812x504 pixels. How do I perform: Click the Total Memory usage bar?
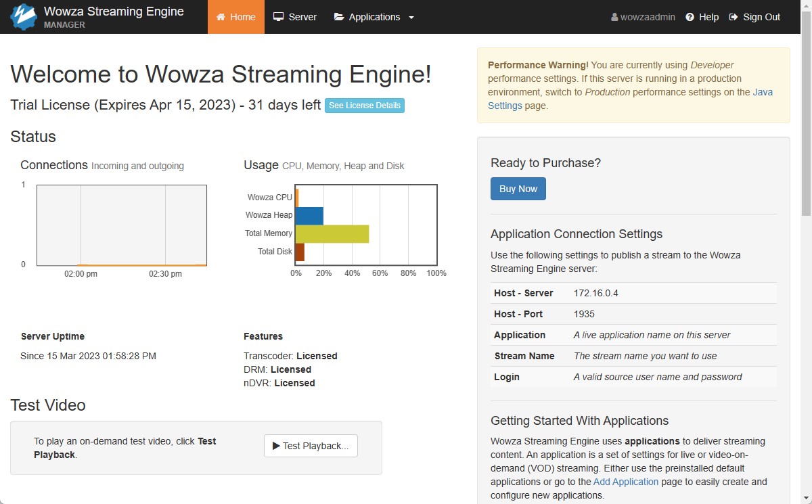[x=332, y=233]
